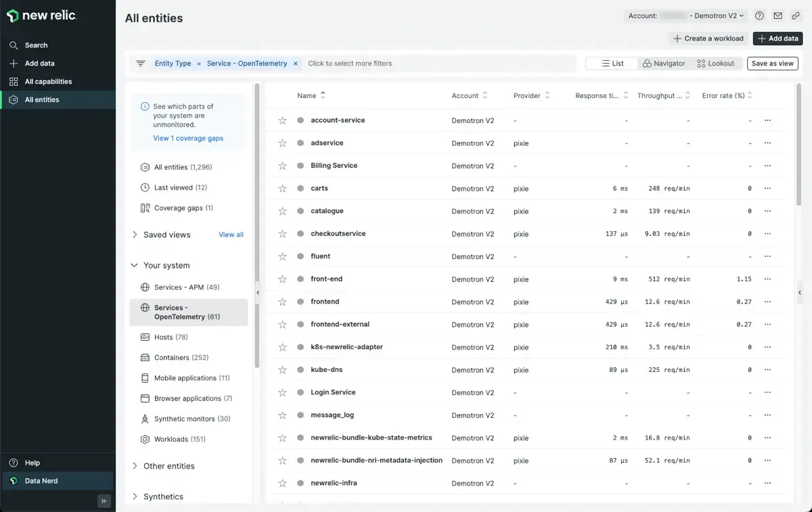The height and width of the screenshot is (512, 812).
Task: Favorite the account-service entity star
Action: pyautogui.click(x=283, y=120)
